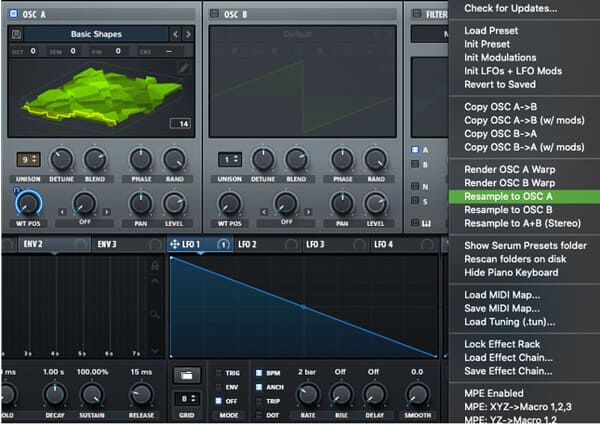Click OSC B Level knob

pos(375,203)
